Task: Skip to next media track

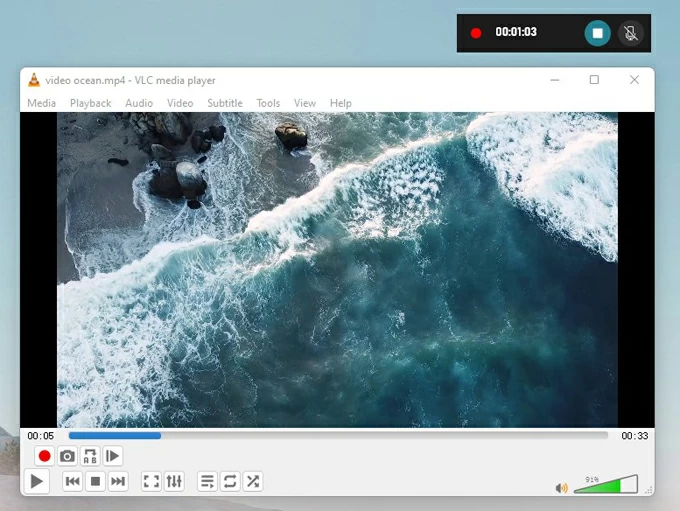Action: click(118, 482)
